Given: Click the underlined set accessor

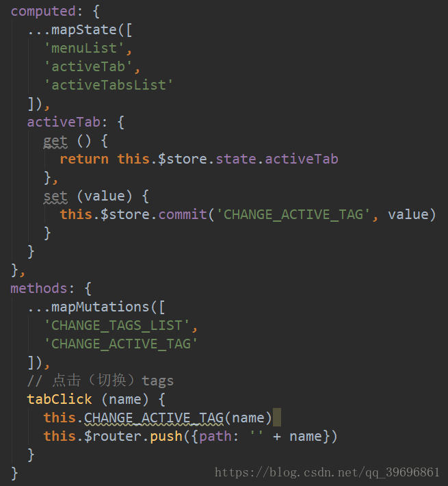Looking at the screenshot, I should point(55,196).
